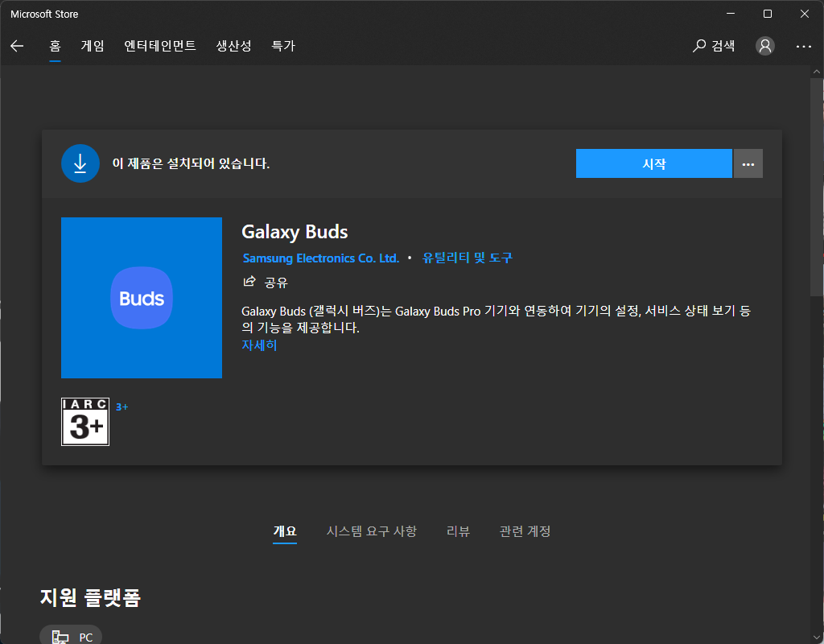This screenshot has width=824, height=644.
Task: Close the Microsoft Store window
Action: [805, 14]
